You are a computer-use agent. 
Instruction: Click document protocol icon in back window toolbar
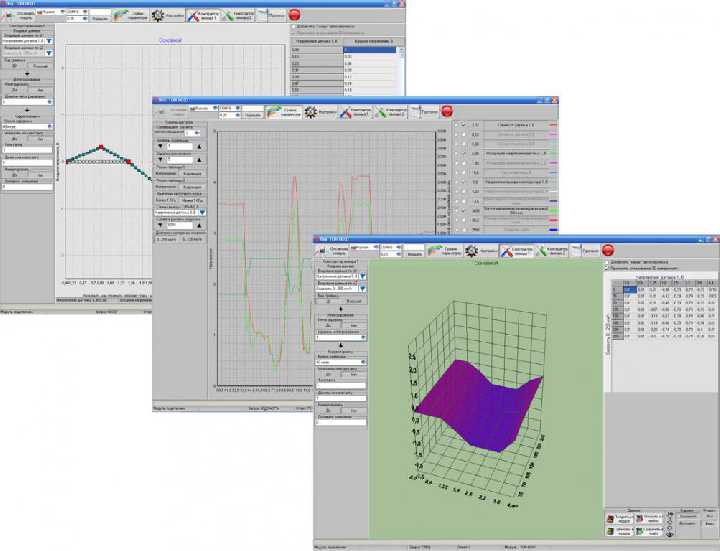pyautogui.click(x=262, y=15)
